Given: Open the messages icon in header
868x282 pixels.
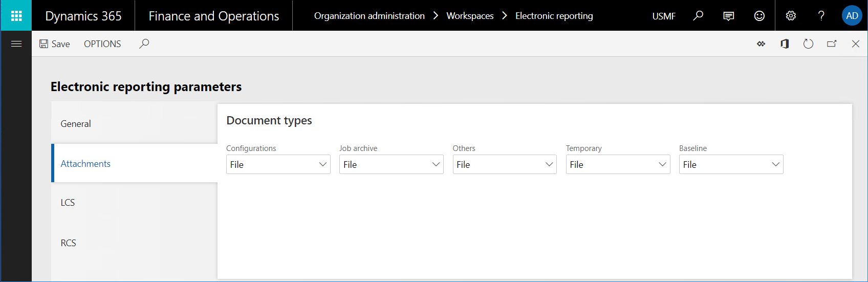Looking at the screenshot, I should [x=729, y=16].
